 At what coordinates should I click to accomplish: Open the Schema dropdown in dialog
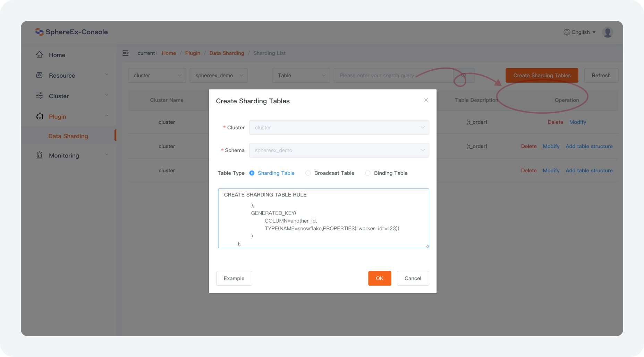pyautogui.click(x=339, y=150)
